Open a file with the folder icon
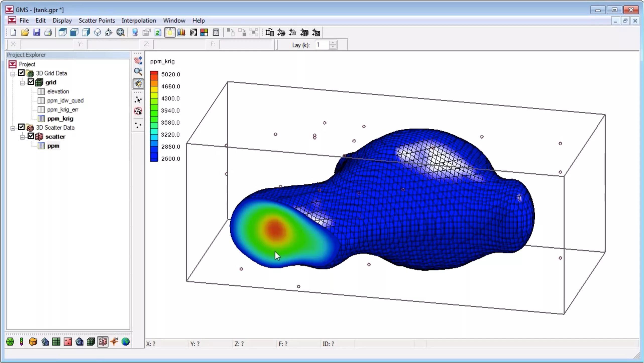This screenshot has width=644, height=363. (x=25, y=32)
